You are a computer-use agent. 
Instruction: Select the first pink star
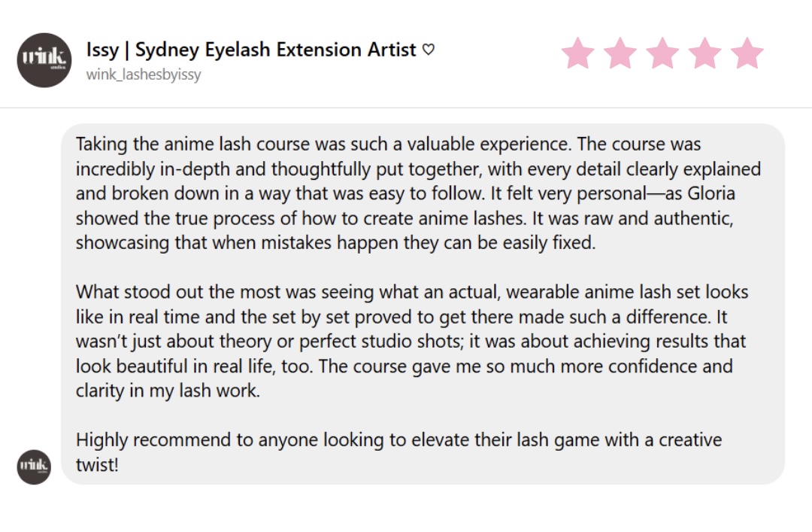pyautogui.click(x=577, y=53)
